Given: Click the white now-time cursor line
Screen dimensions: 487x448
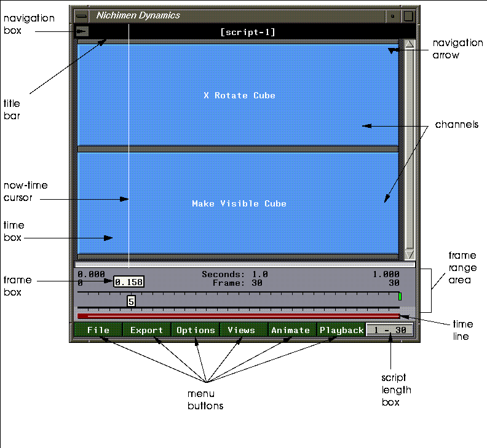Looking at the screenshot, I should [129, 146].
